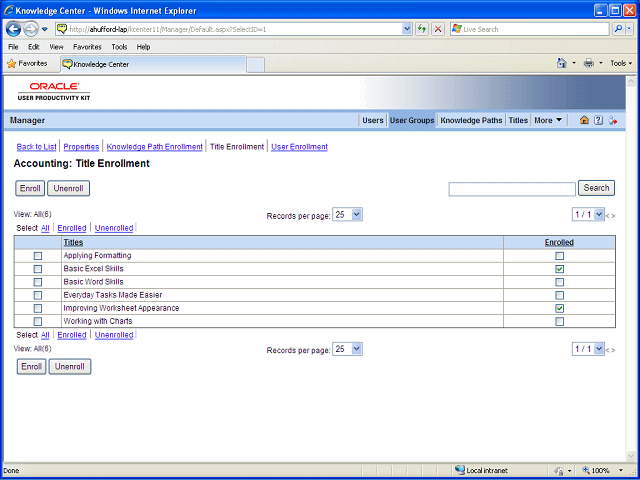Stop loading with the red X icon
Screen dimensions: 640x480
coord(438,29)
